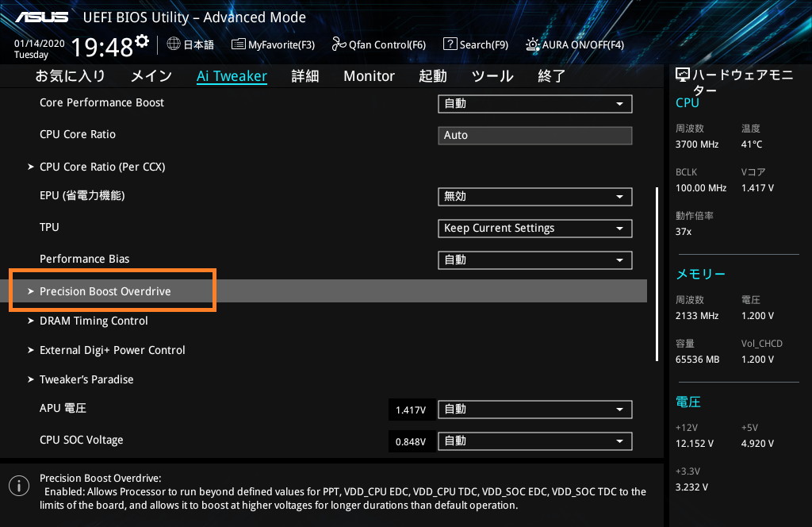812x527 pixels.
Task: Click the hardware monitor icon
Action: tap(683, 75)
